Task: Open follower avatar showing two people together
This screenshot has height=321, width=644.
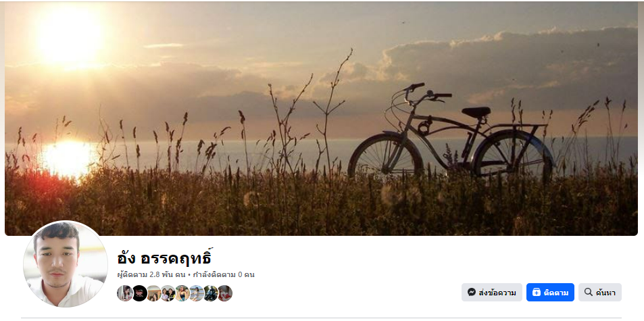Action: [168, 293]
